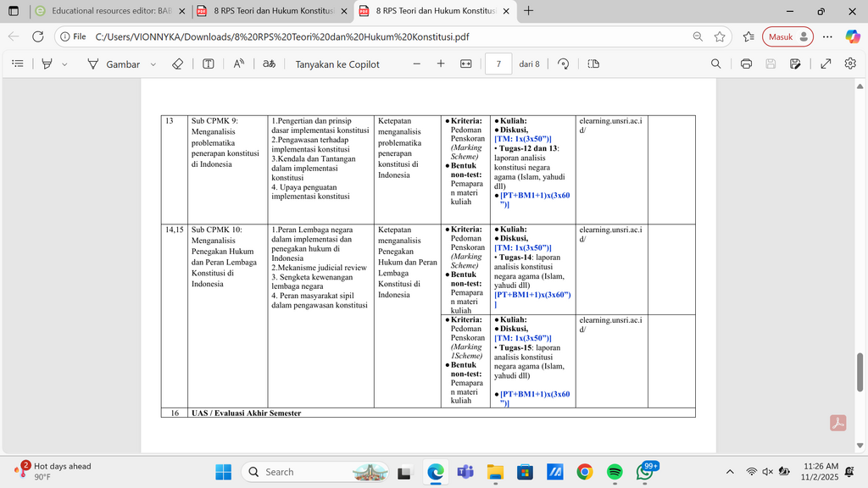
Task: Switch to the first RPS Teori PDF tab
Action: [x=274, y=11]
